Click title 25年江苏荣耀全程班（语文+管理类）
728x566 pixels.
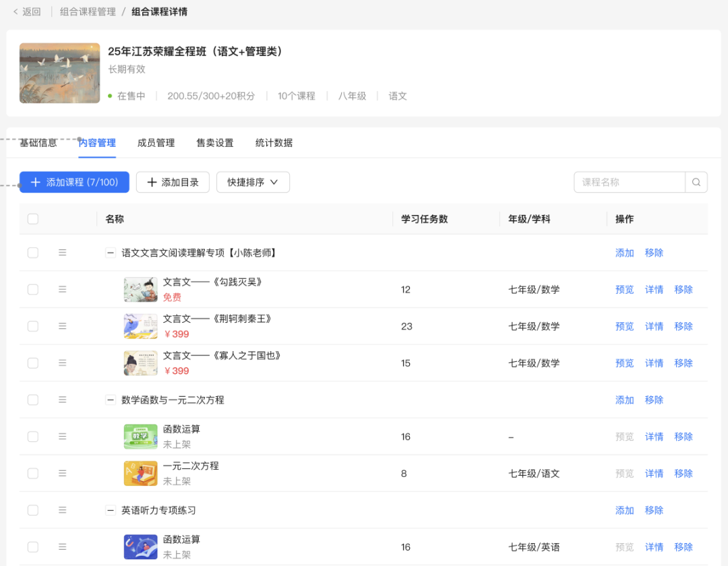click(195, 51)
